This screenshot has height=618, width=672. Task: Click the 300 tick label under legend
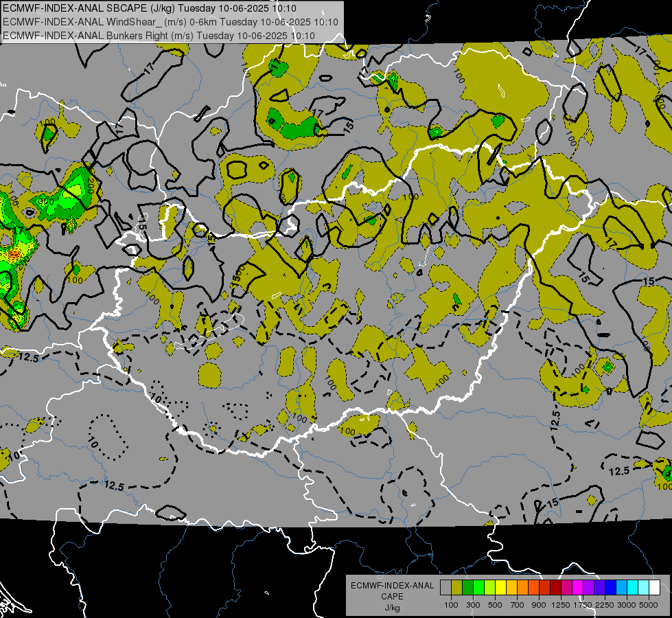pyautogui.click(x=473, y=605)
